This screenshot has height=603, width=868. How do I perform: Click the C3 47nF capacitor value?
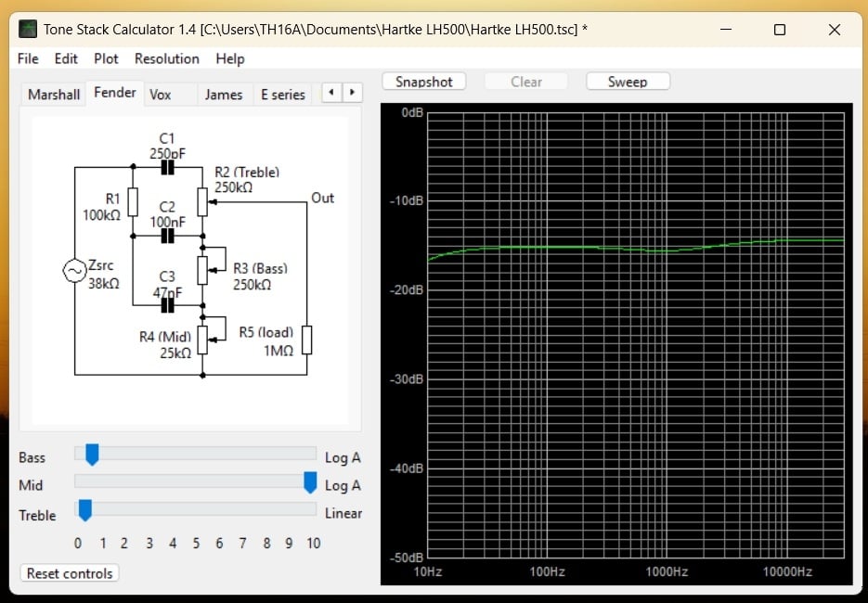click(x=167, y=291)
